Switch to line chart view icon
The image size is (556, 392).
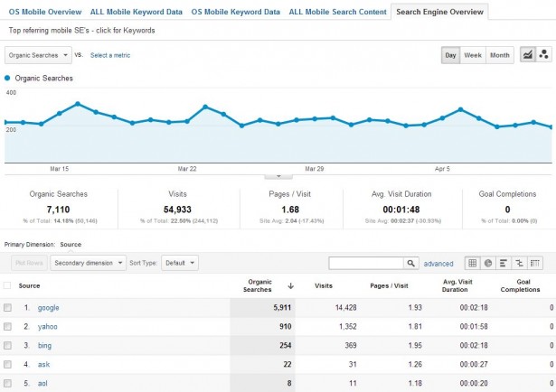point(528,55)
